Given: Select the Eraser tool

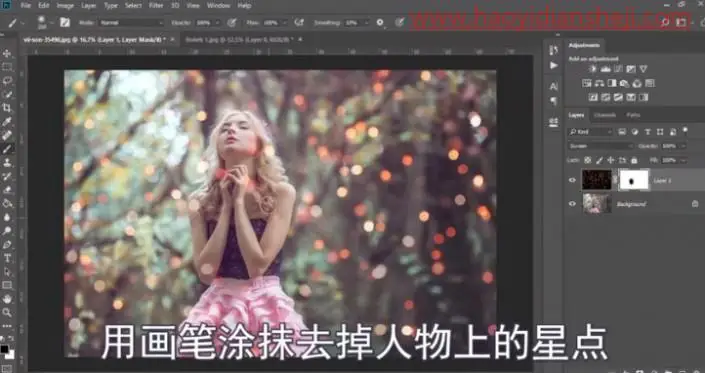Looking at the screenshot, I should click(x=7, y=190).
